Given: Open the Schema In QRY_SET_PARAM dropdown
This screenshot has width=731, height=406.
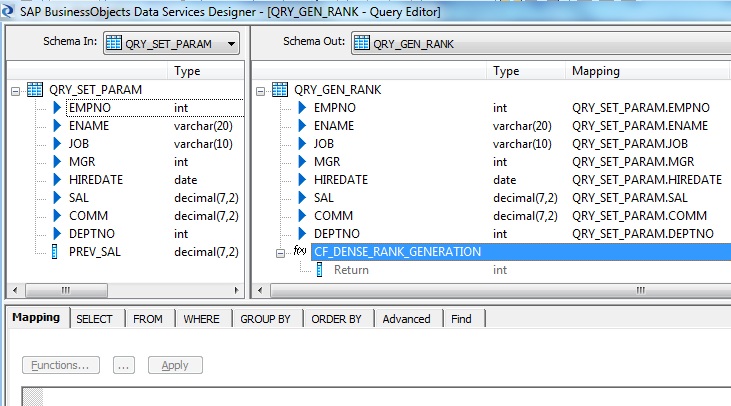Looking at the screenshot, I should point(171,43).
